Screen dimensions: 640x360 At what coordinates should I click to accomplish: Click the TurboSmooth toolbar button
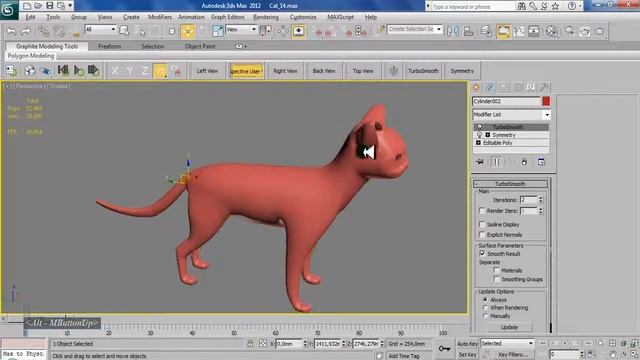tap(423, 71)
